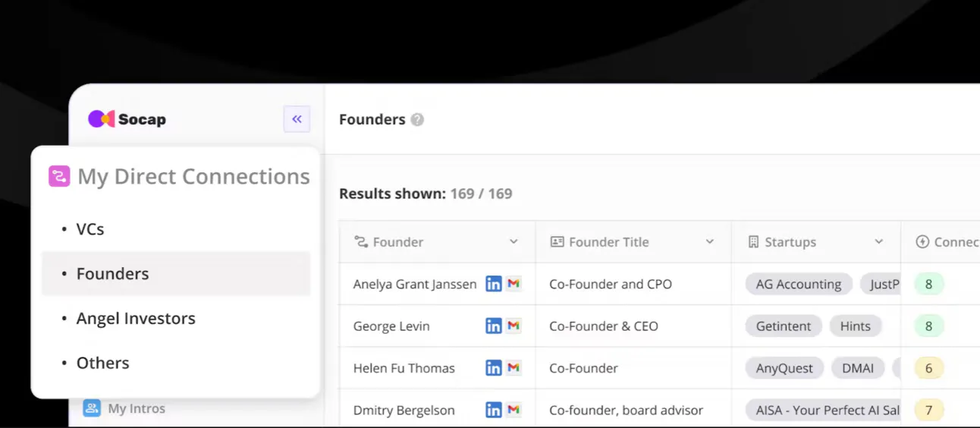Screen dimensions: 980x428
Task: Open LinkedIn profile of Helen Fu Thomas
Action: (x=494, y=368)
